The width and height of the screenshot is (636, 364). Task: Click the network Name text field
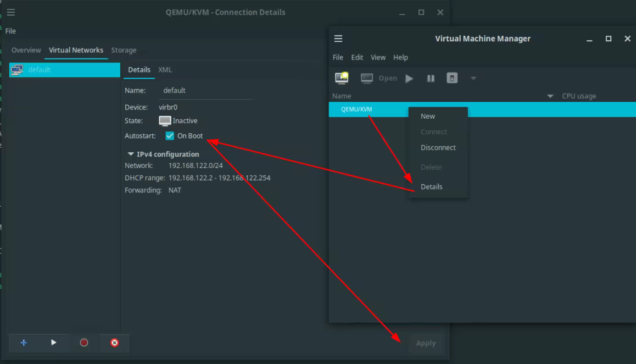pos(206,91)
